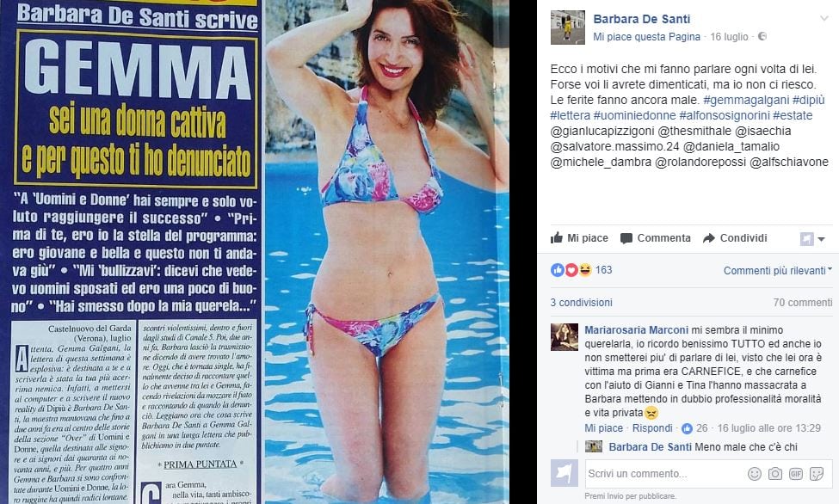Screen dimensions: 839x504
Task: Open sticker picker icon in comment box
Action: 817,474
